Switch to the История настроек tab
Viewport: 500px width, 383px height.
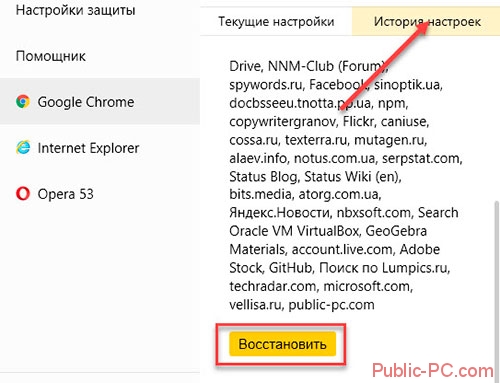click(427, 22)
